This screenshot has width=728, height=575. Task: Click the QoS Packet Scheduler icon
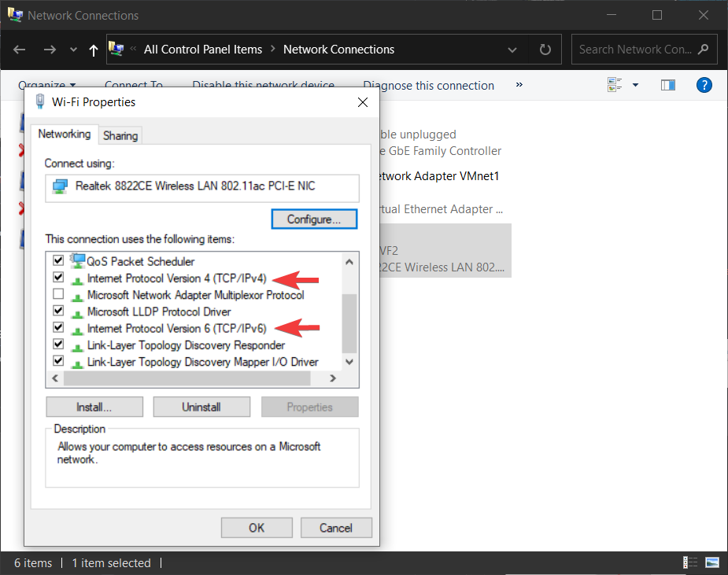coord(77,260)
